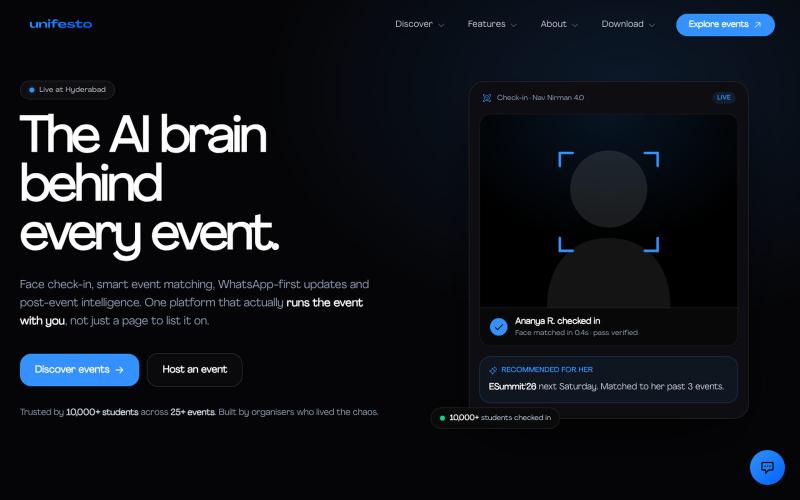Screen dimensions: 800x500
Task: Click the Live at Hyderabad pill
Action: click(67, 90)
